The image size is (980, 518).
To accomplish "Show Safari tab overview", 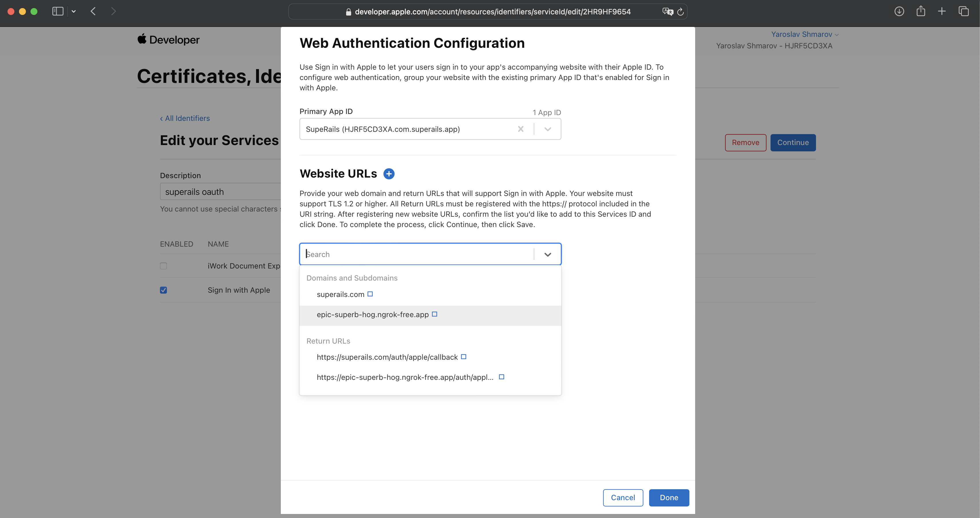I will coord(964,12).
